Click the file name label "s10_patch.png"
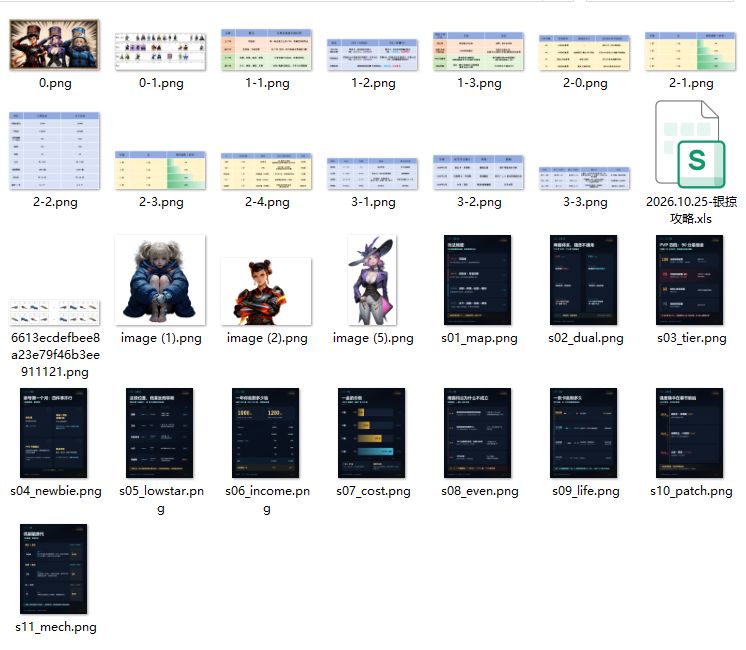746x650 pixels. 691,491
